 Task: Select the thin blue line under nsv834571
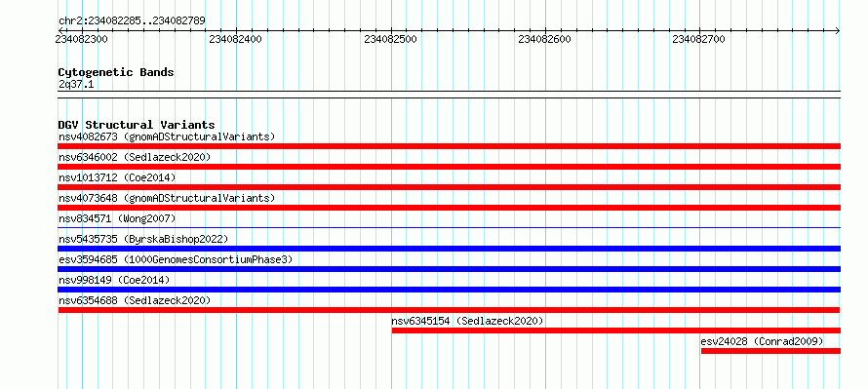(449, 227)
